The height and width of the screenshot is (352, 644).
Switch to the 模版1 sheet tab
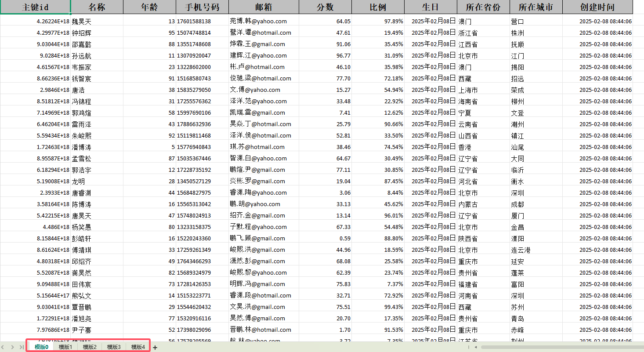coord(65,347)
